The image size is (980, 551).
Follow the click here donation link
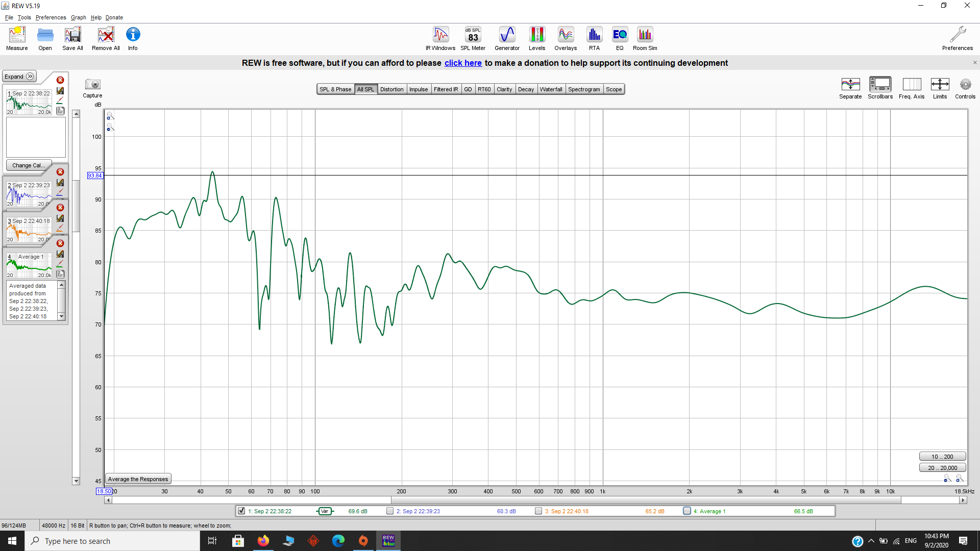[463, 63]
